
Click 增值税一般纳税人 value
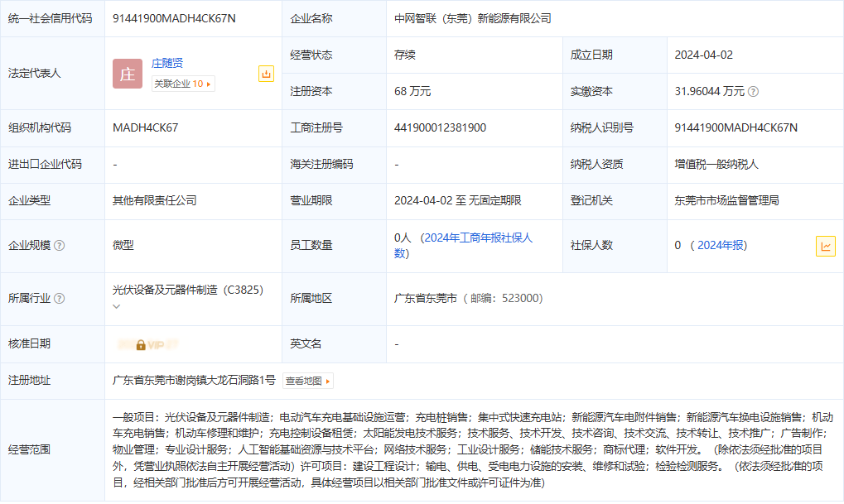[716, 164]
